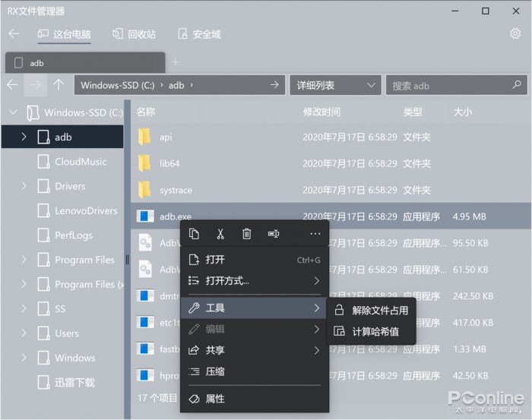Click the forward navigation arrow
Image resolution: width=532 pixels, height=420 pixels.
click(x=35, y=85)
